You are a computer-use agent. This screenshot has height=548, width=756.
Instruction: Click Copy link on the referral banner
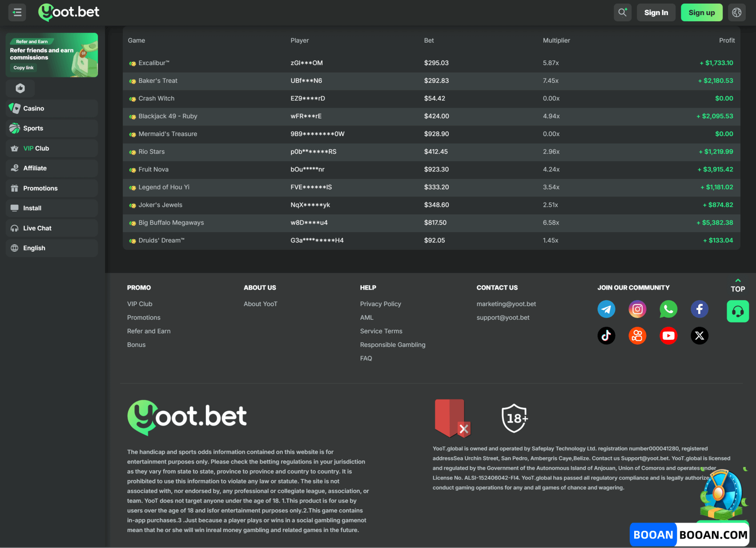24,68
